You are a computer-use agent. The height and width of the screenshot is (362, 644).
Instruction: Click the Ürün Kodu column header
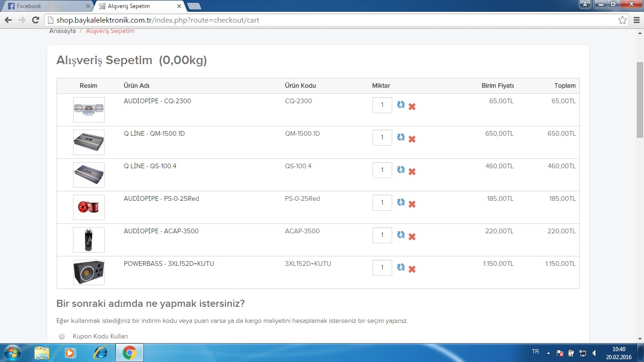(300, 86)
